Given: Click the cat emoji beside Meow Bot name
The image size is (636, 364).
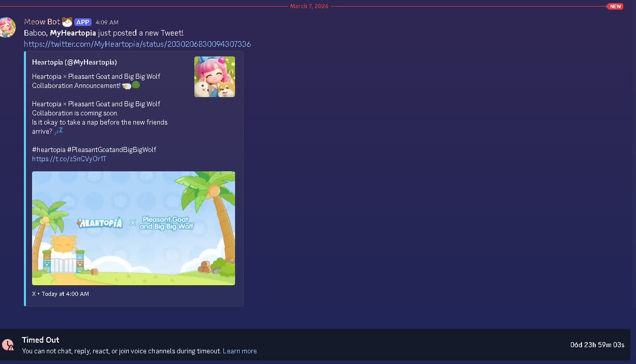Looking at the screenshot, I should pyautogui.click(x=67, y=22).
